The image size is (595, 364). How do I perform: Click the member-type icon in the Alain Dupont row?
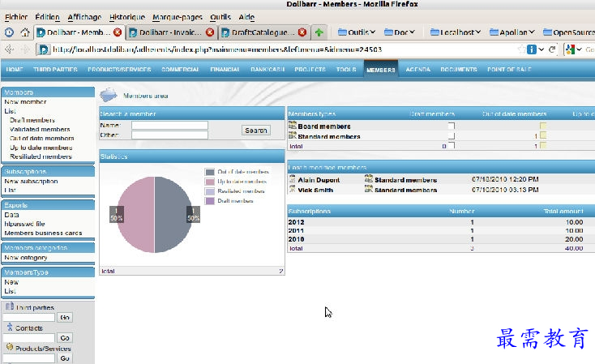point(369,178)
